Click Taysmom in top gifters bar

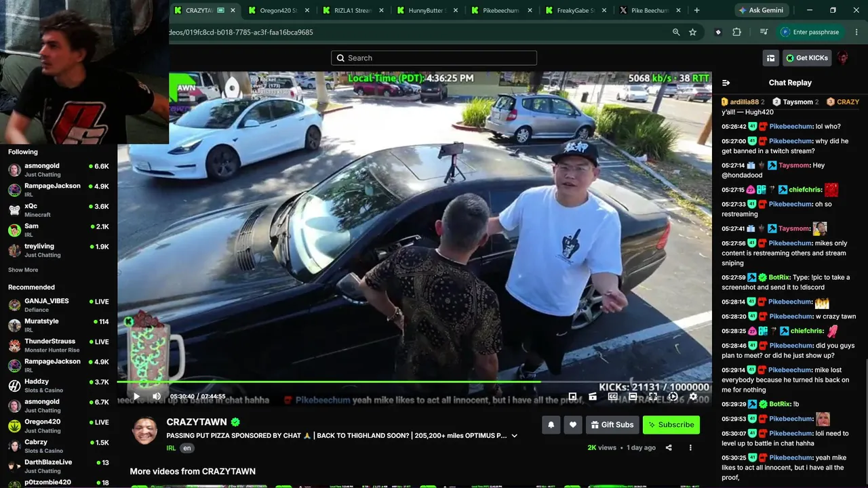point(797,102)
